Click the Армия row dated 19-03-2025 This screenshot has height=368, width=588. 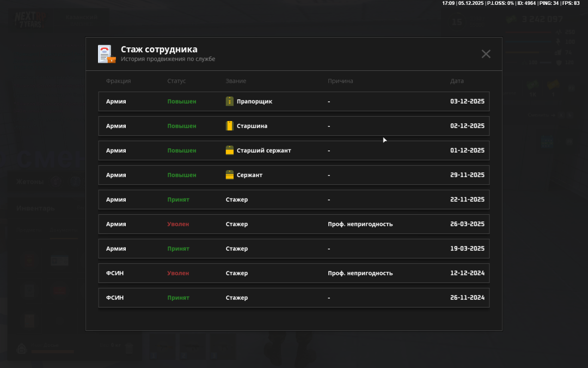294,249
